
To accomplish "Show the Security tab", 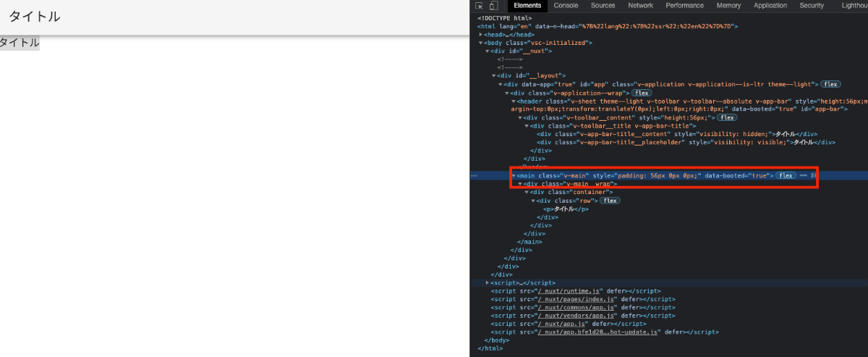I will click(812, 6).
